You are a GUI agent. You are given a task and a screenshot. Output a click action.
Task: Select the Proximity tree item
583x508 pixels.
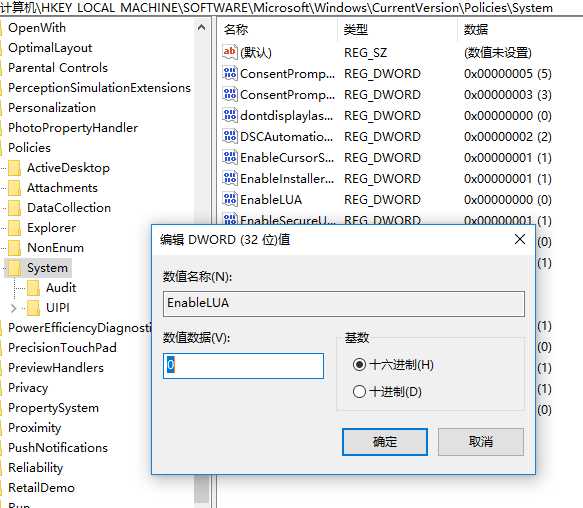[34, 428]
